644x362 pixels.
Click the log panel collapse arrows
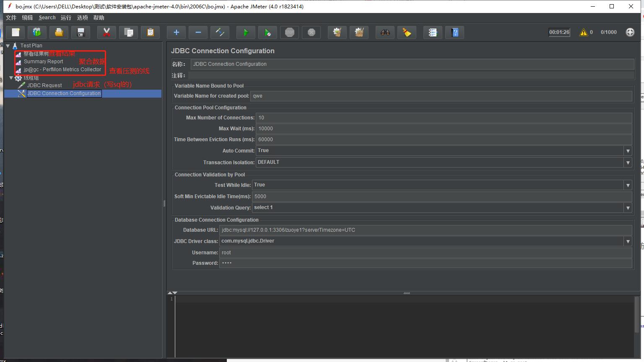coord(172,293)
